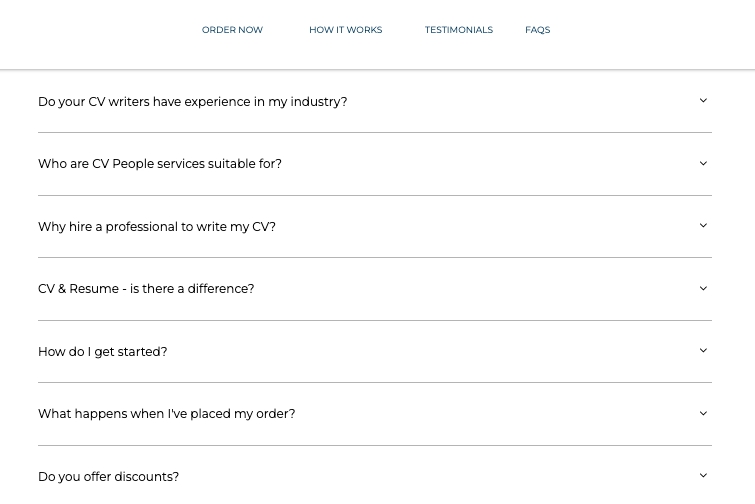Click chevron next to 'How do I get started?'

[703, 350]
